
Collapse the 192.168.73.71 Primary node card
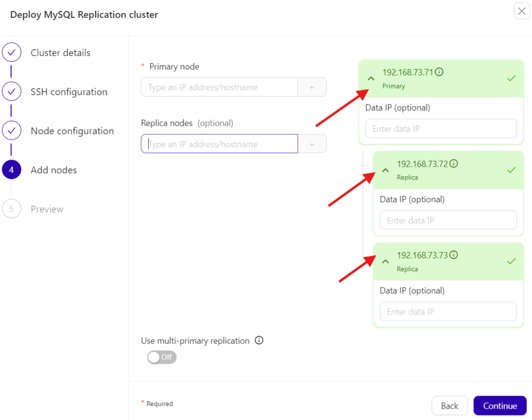coord(371,78)
